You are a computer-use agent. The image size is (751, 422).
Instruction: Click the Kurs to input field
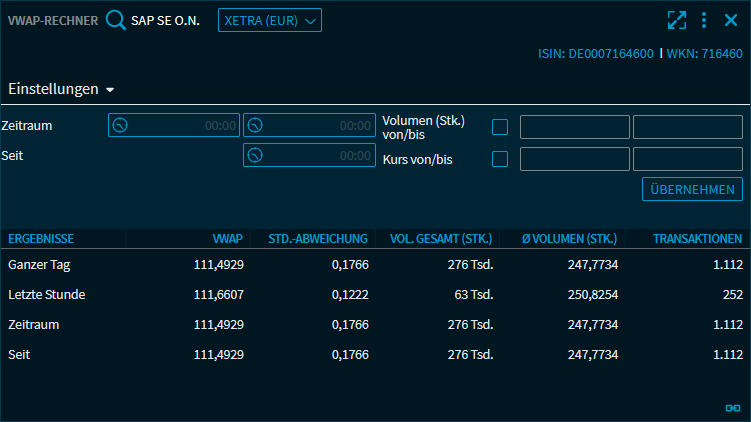coord(687,159)
